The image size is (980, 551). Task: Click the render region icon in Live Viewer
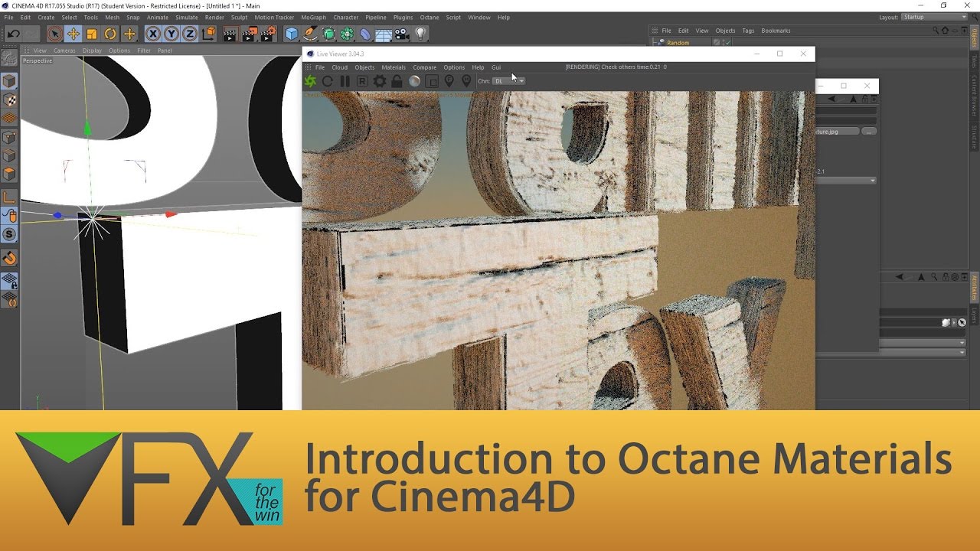coord(432,81)
